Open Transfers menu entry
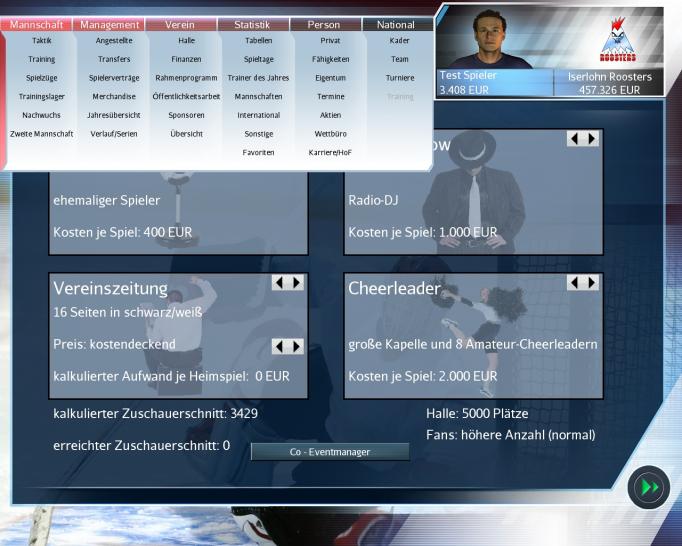 (114, 59)
